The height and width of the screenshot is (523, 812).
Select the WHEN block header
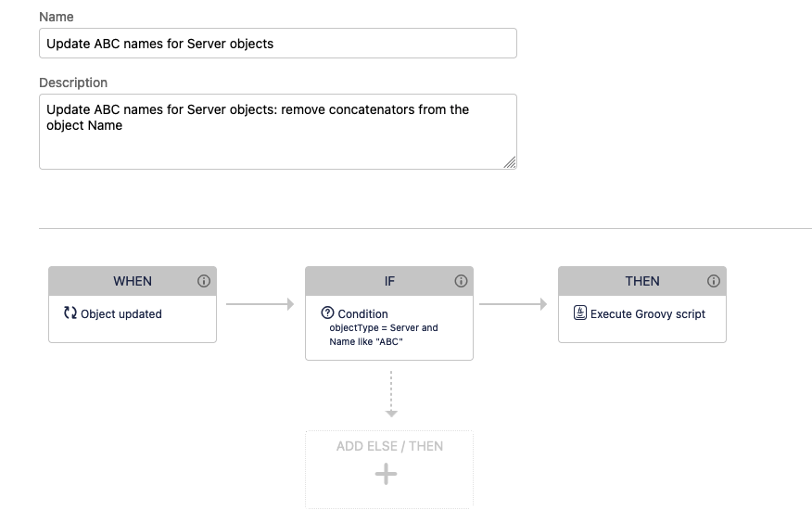(133, 281)
